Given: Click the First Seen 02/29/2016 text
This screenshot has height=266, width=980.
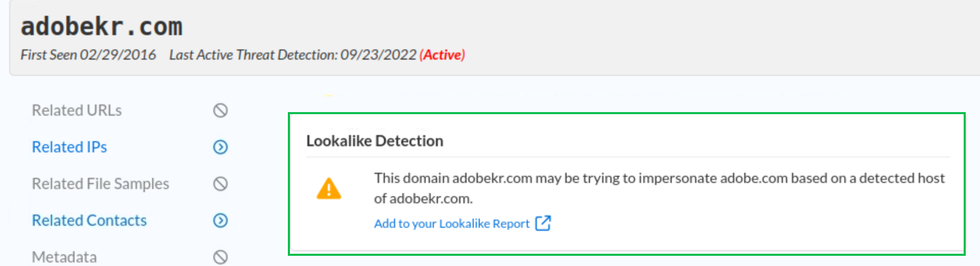Looking at the screenshot, I should pyautogui.click(x=88, y=55).
